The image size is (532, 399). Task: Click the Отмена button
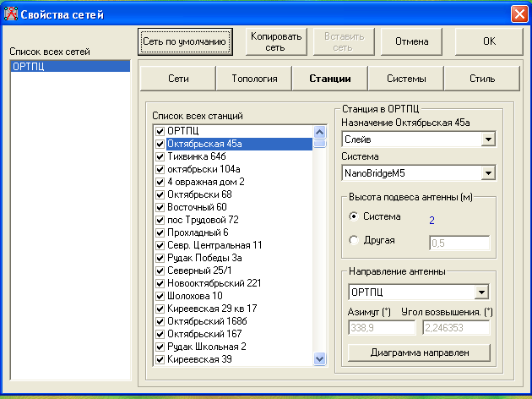click(x=411, y=41)
